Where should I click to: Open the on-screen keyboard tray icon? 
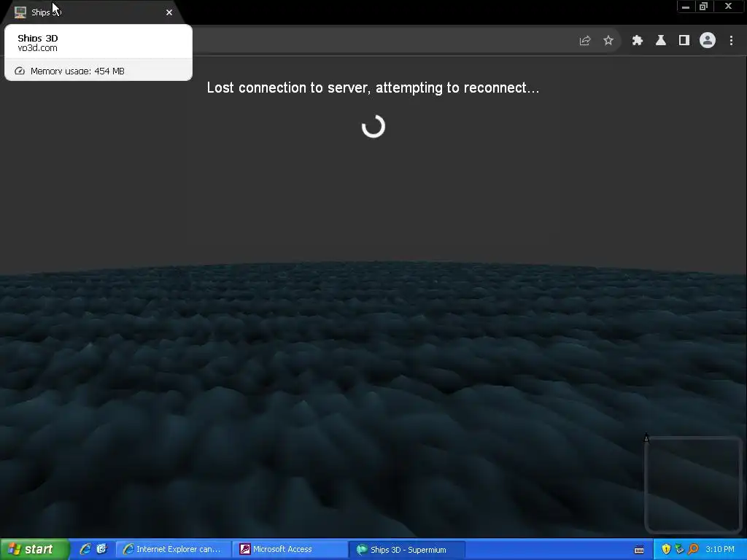(x=639, y=550)
